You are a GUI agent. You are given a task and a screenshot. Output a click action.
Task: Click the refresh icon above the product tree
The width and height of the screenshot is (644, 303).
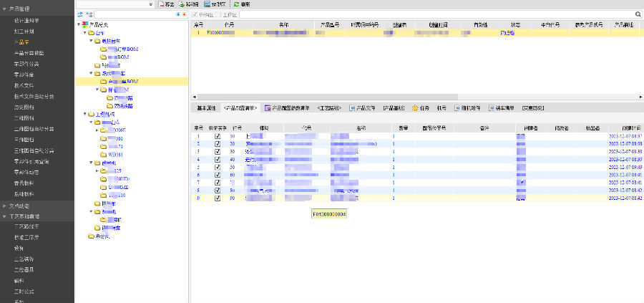pyautogui.click(x=79, y=14)
